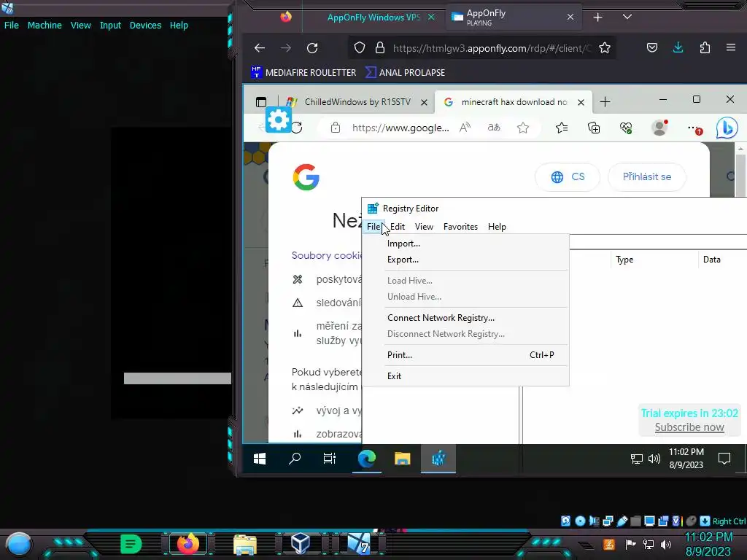This screenshot has width=747, height=560.
Task: Click Firefox tracking protection shield icon
Action: coord(360,47)
